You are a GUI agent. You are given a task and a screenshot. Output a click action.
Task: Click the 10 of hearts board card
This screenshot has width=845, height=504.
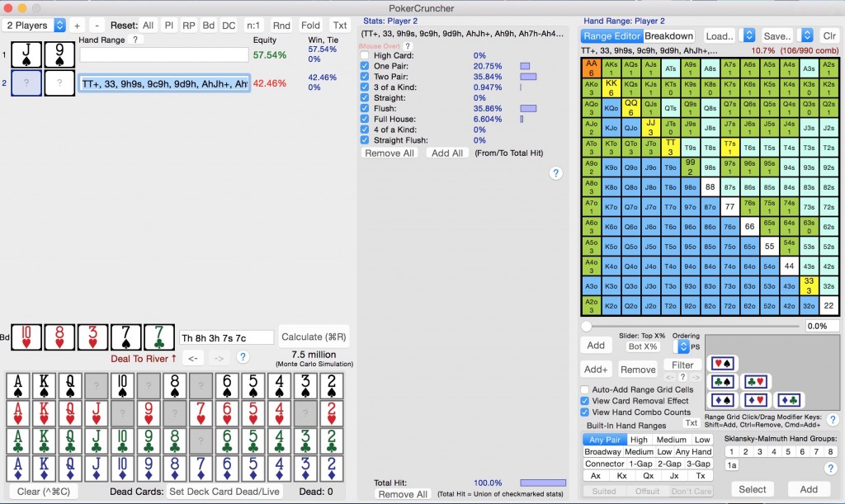(26, 337)
